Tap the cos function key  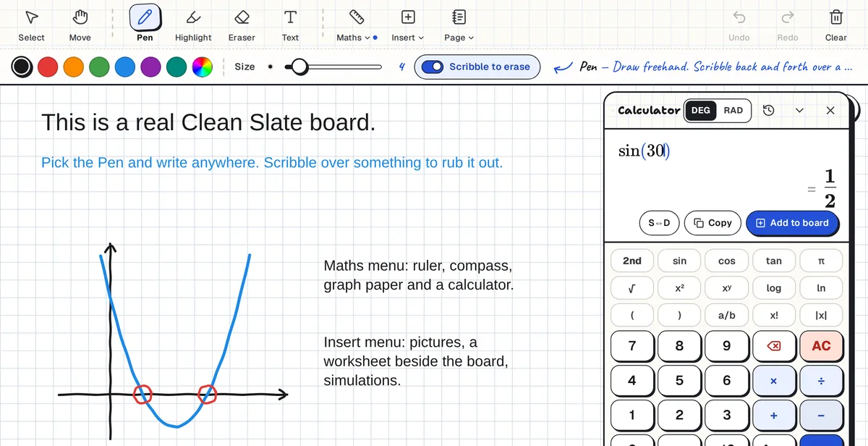point(727,261)
